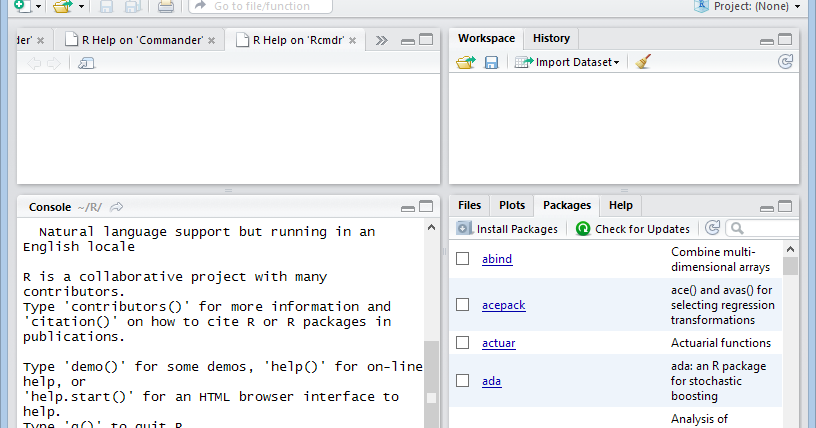816x428 pixels.
Task: Save the workspace with the floppy disk icon
Action: [491, 62]
